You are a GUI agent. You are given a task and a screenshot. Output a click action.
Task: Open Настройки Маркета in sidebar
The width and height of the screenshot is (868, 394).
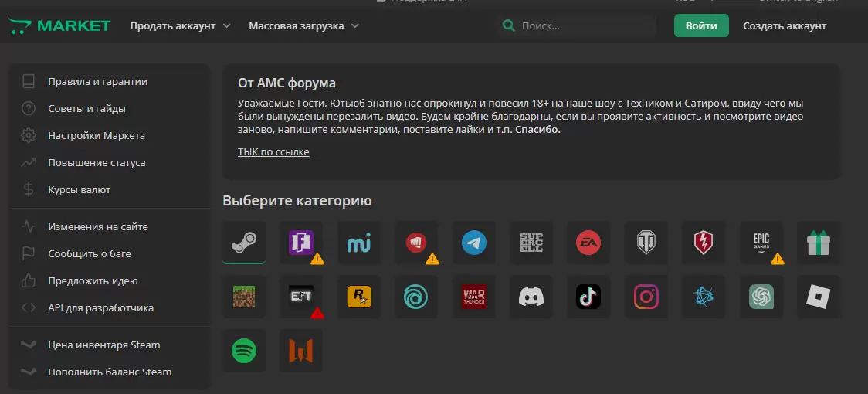tap(109, 136)
